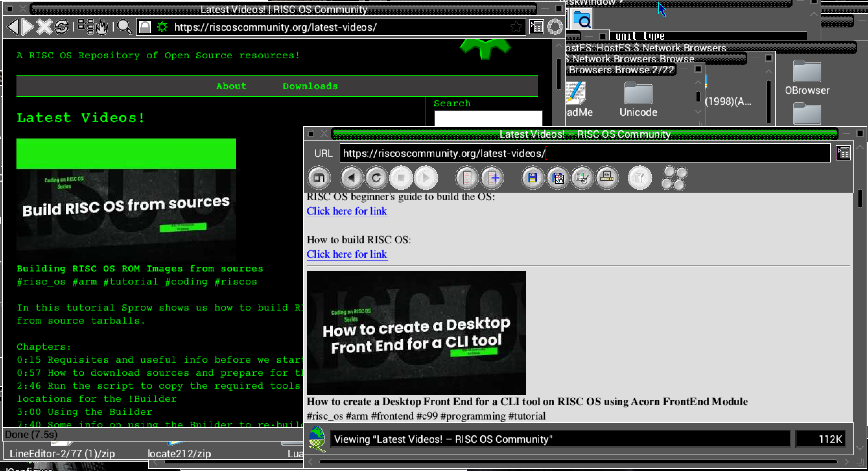The height and width of the screenshot is (471, 868).
Task: Click the Search box on NetSurf page
Action: [x=488, y=119]
